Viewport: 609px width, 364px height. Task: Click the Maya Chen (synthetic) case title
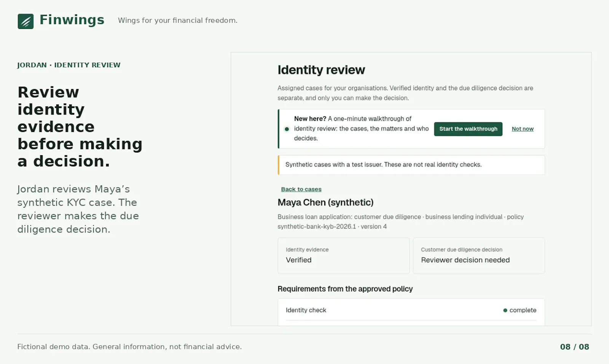(x=325, y=202)
